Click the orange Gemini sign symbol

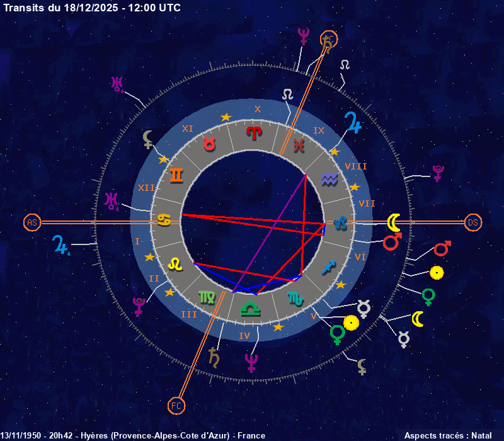click(177, 175)
